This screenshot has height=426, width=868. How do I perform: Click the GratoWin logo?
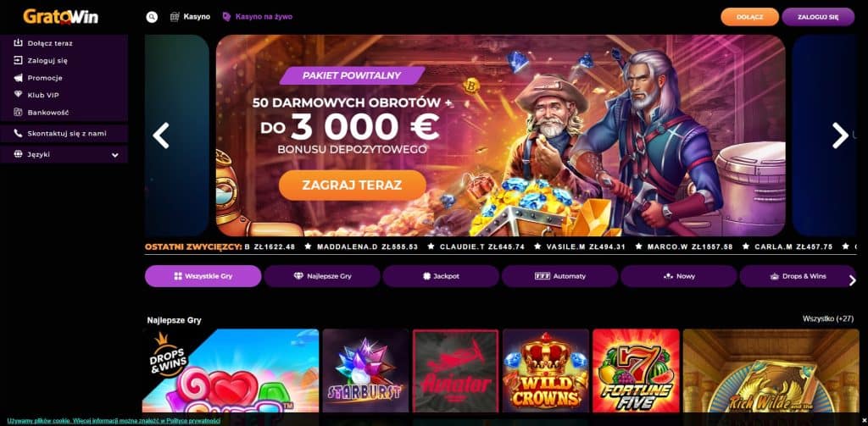coord(61,17)
